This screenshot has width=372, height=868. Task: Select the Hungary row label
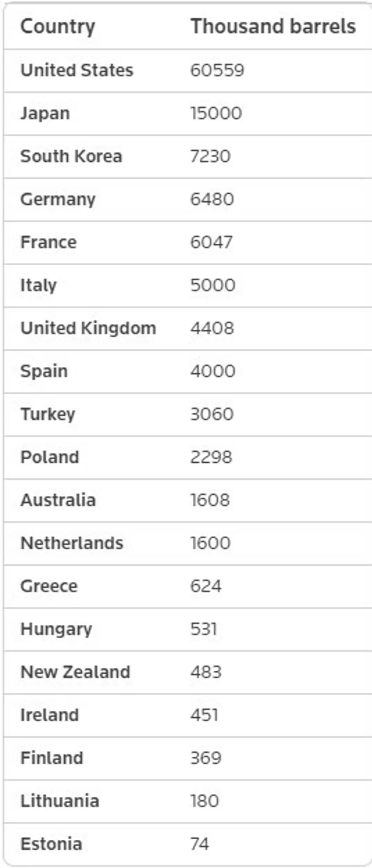(x=56, y=629)
